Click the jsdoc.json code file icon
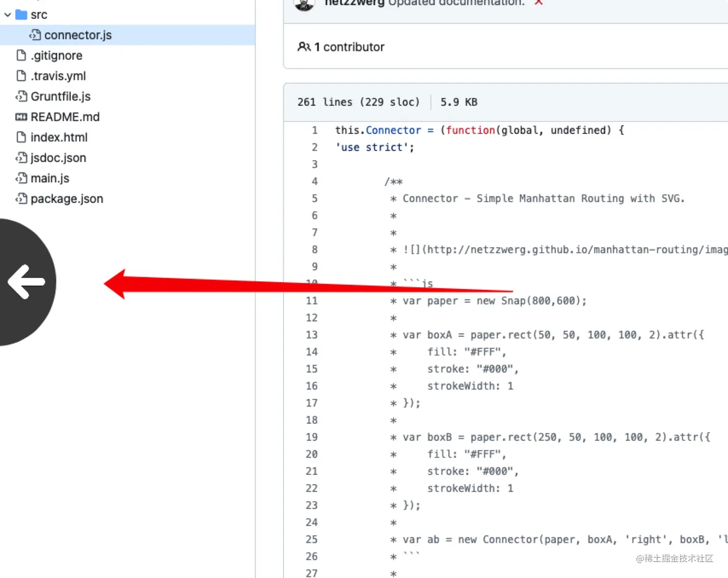The image size is (728, 578). (21, 158)
